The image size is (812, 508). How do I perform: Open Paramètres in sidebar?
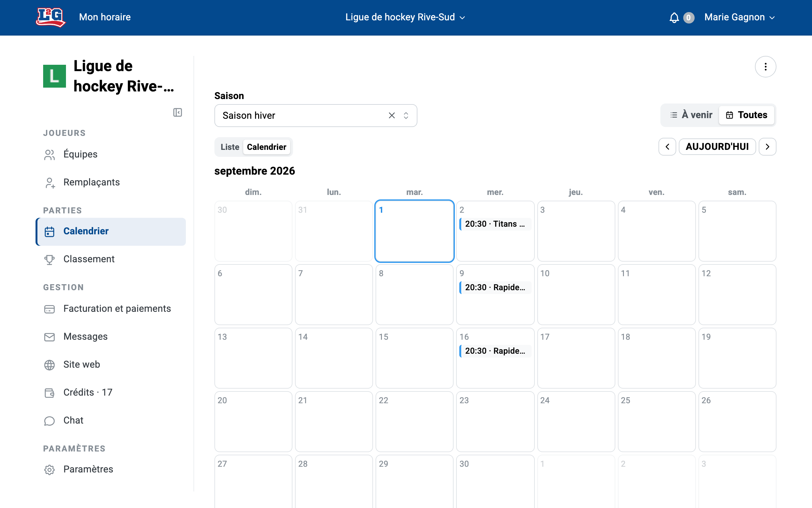(111, 469)
